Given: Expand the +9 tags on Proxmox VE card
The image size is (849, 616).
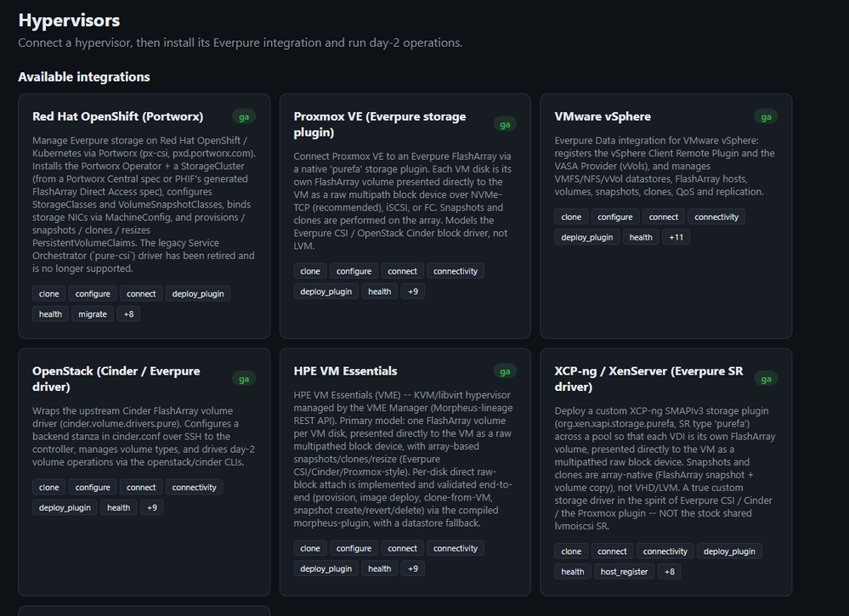Looking at the screenshot, I should point(412,291).
